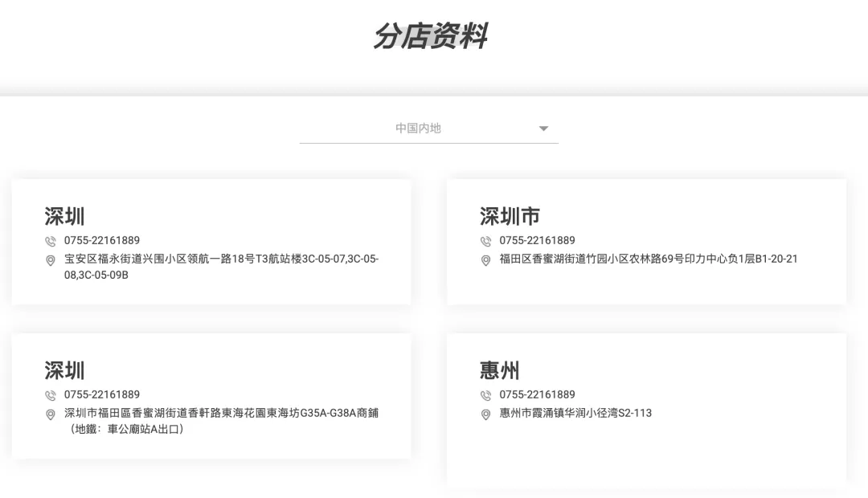Click the location pin beside the 東海坊G35A-G38A address
The width and height of the screenshot is (868, 498).
pos(51,414)
